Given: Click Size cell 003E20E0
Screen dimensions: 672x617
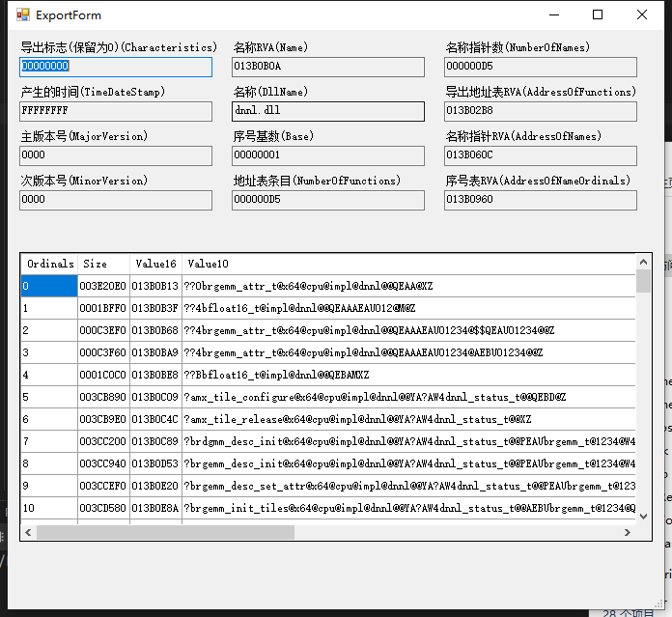Looking at the screenshot, I should pos(103,286).
